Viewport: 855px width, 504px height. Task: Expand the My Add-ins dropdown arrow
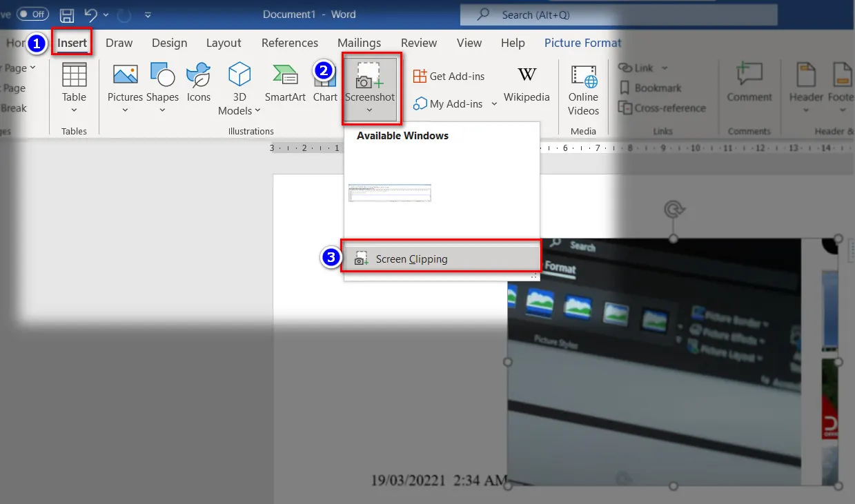point(494,104)
